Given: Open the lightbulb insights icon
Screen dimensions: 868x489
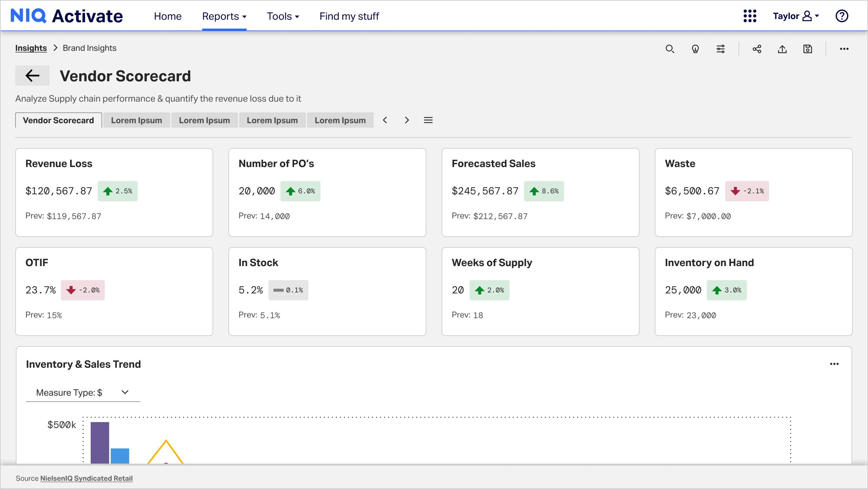Looking at the screenshot, I should pyautogui.click(x=695, y=49).
